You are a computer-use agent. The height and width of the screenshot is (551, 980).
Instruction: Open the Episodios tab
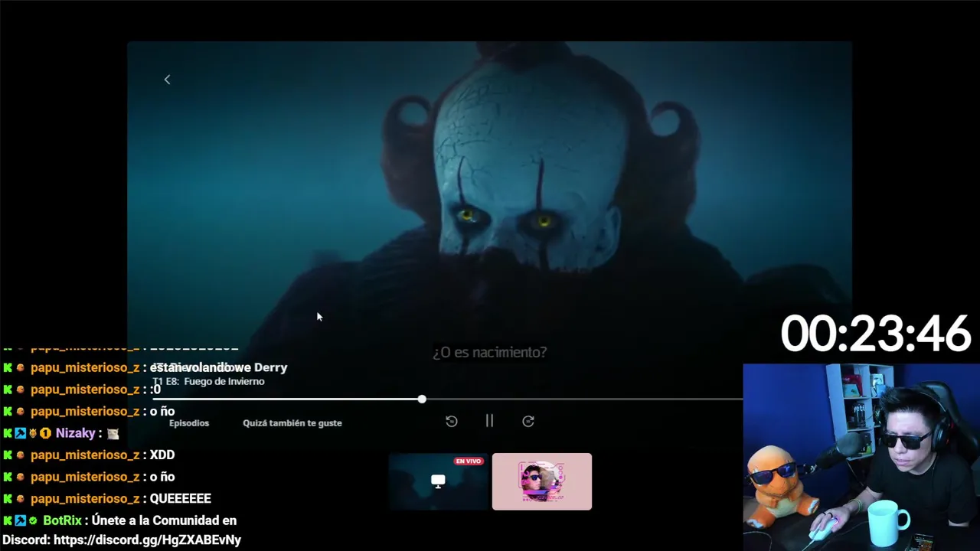pyautogui.click(x=189, y=423)
